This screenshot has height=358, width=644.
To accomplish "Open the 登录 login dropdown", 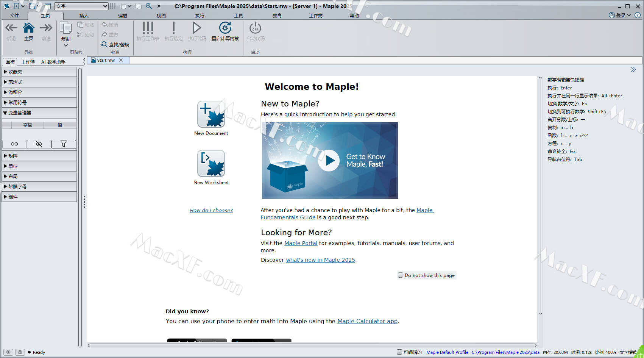I will pos(620,15).
